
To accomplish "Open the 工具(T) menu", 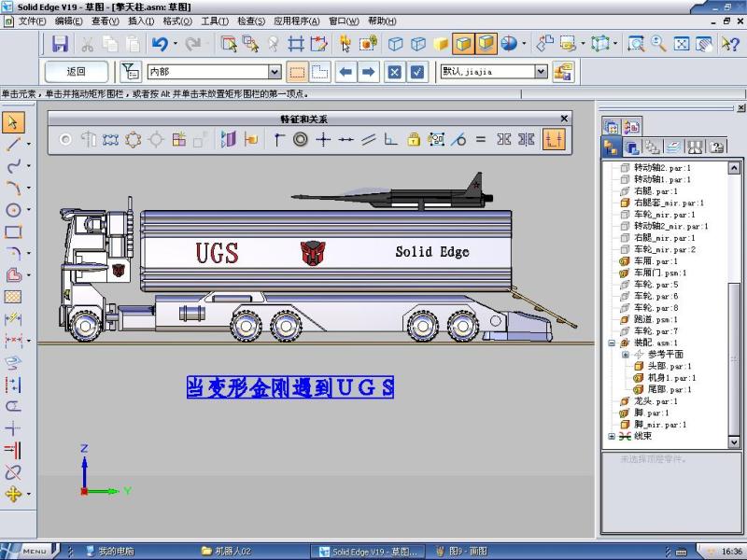I will click(x=215, y=21).
